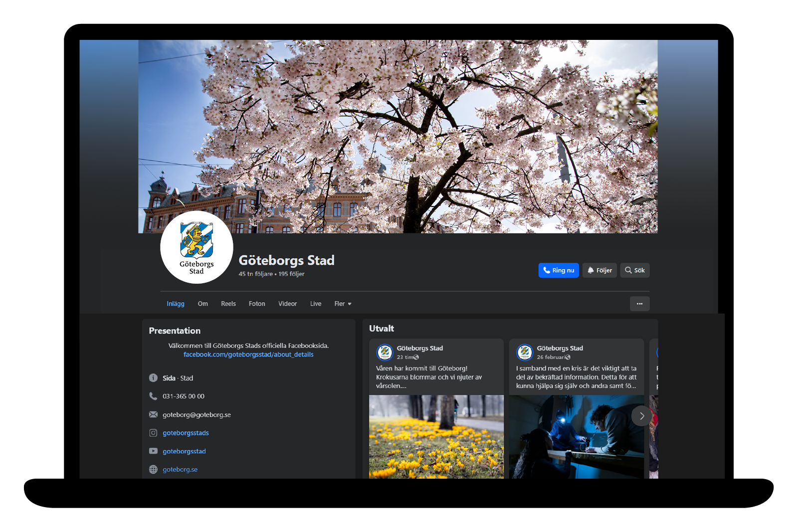Click the Våren har kommit post text
This screenshot has width=798, height=532.
point(429,377)
